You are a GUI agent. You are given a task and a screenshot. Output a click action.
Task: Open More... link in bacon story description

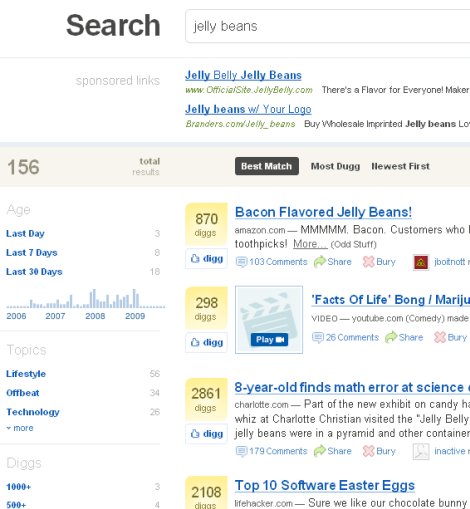310,244
